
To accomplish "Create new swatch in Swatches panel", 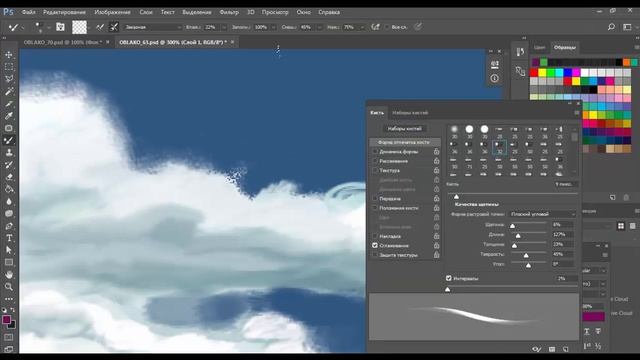I will point(613,198).
